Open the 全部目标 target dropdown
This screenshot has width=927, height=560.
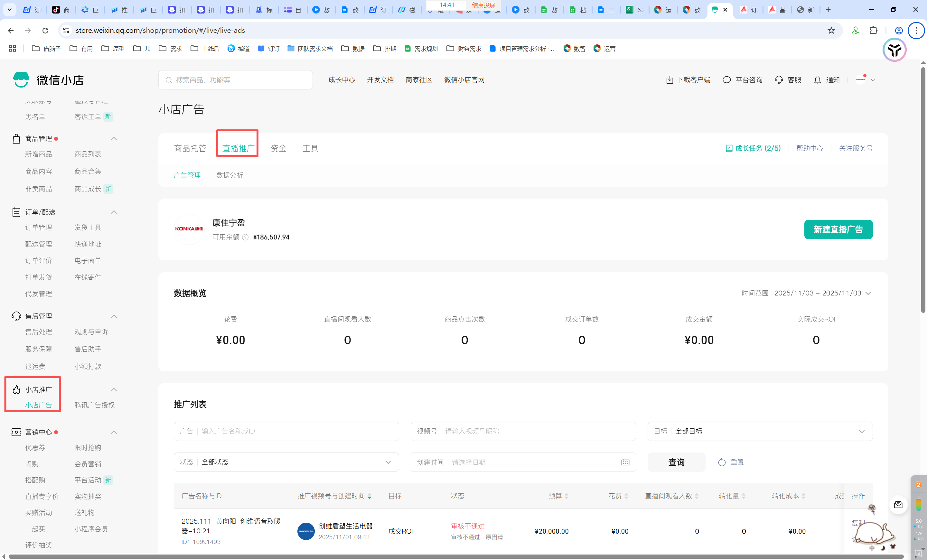760,431
